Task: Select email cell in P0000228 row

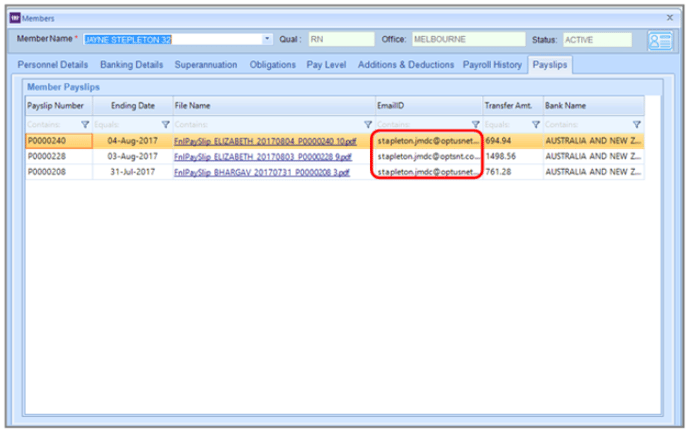Action: pos(429,156)
